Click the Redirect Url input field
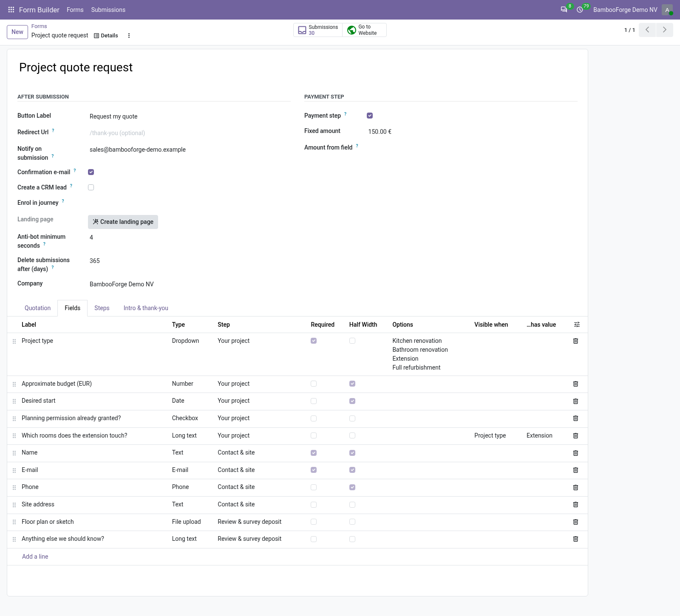Image resolution: width=680 pixels, height=616 pixels. coord(189,133)
